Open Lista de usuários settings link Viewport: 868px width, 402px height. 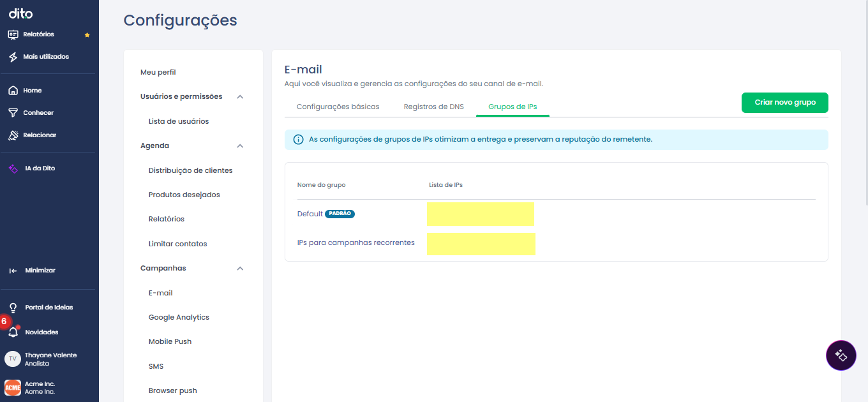179,121
